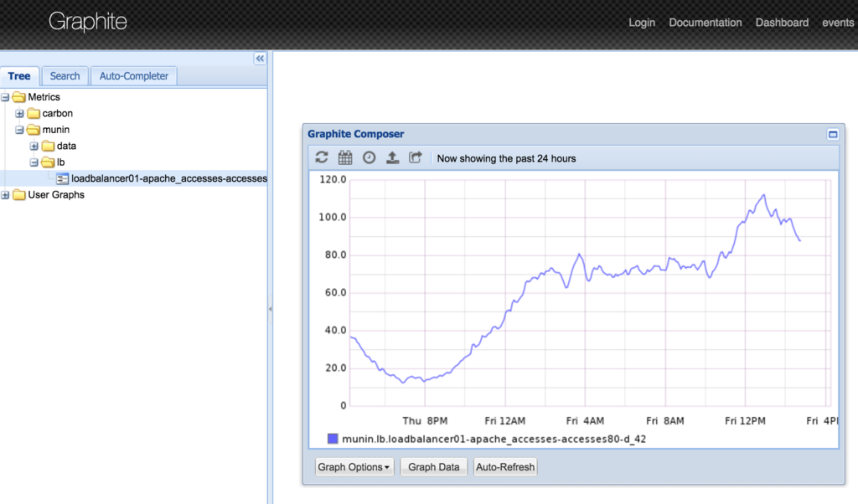Open the Documentation link
Image resolution: width=858 pixels, height=504 pixels.
706,23
